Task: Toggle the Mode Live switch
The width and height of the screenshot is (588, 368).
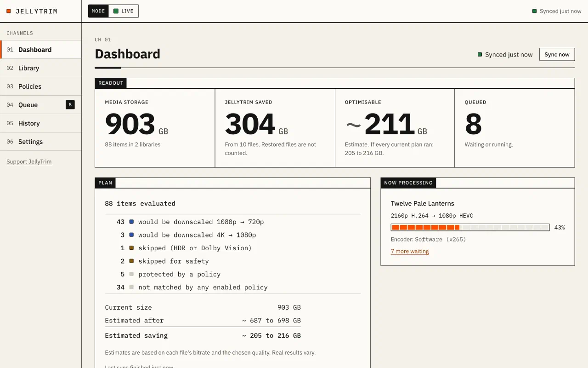Action: pos(113,11)
